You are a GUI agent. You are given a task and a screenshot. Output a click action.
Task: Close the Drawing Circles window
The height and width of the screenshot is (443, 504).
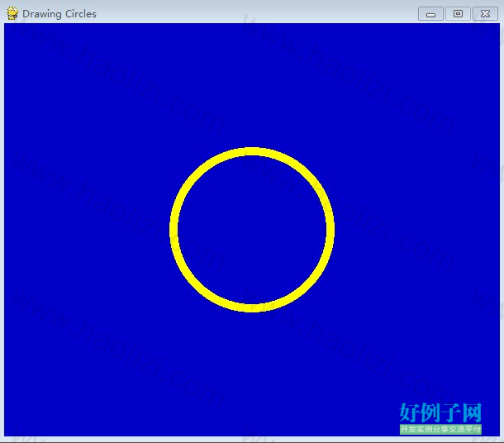(485, 14)
